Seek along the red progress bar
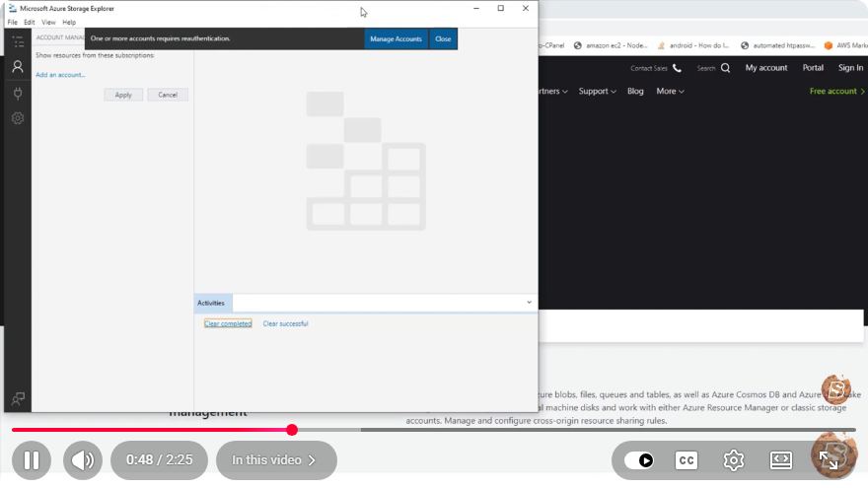 click(152, 430)
